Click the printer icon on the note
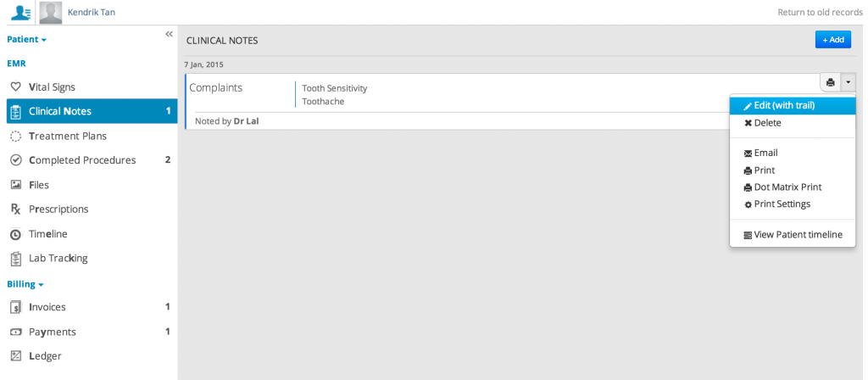 [x=831, y=82]
